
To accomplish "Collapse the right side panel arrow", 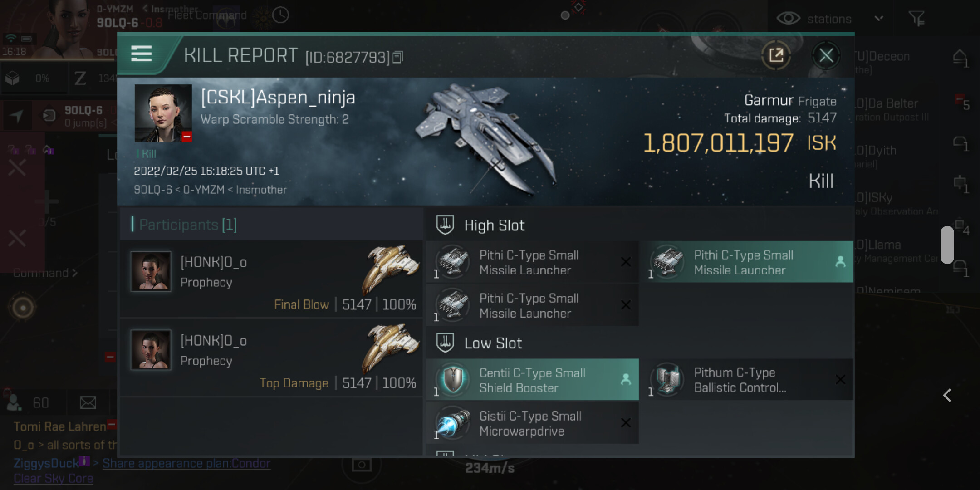I will [947, 395].
